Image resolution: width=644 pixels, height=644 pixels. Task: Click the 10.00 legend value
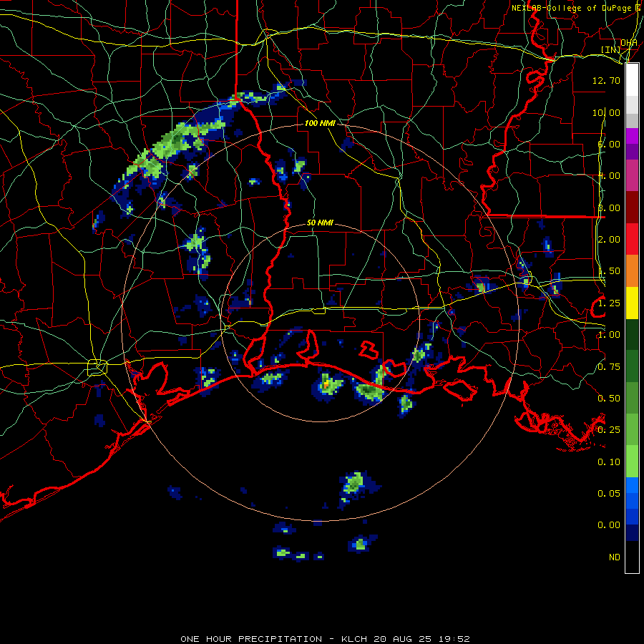pyautogui.click(x=606, y=112)
